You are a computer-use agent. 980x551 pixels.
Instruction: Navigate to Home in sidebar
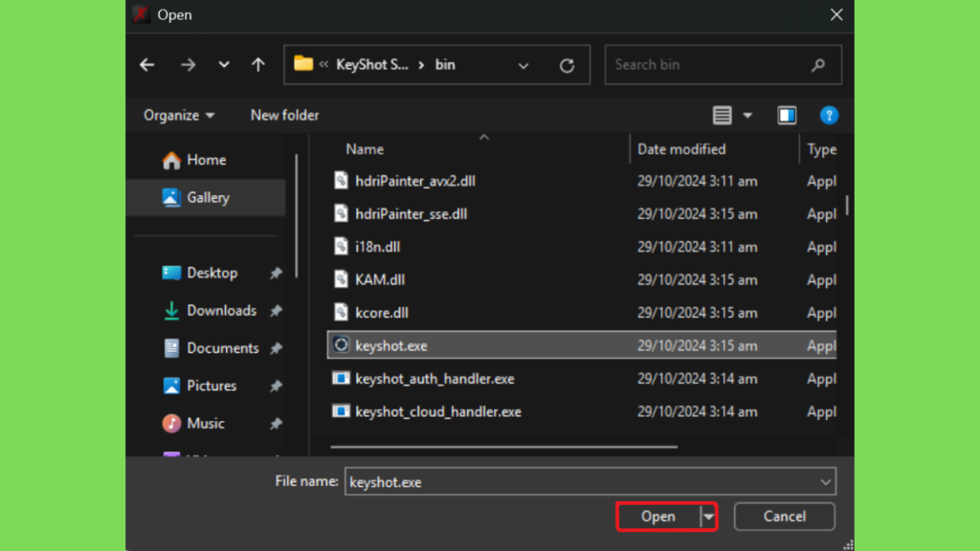207,160
